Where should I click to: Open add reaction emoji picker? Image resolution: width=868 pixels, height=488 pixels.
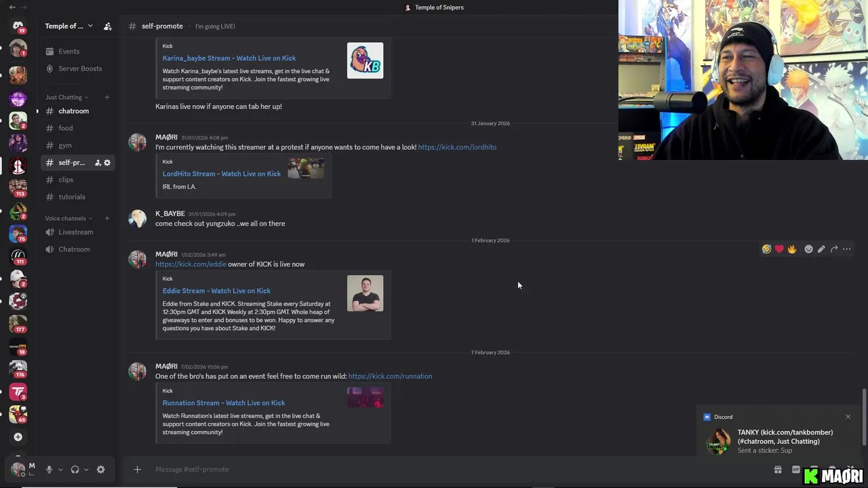coord(808,249)
